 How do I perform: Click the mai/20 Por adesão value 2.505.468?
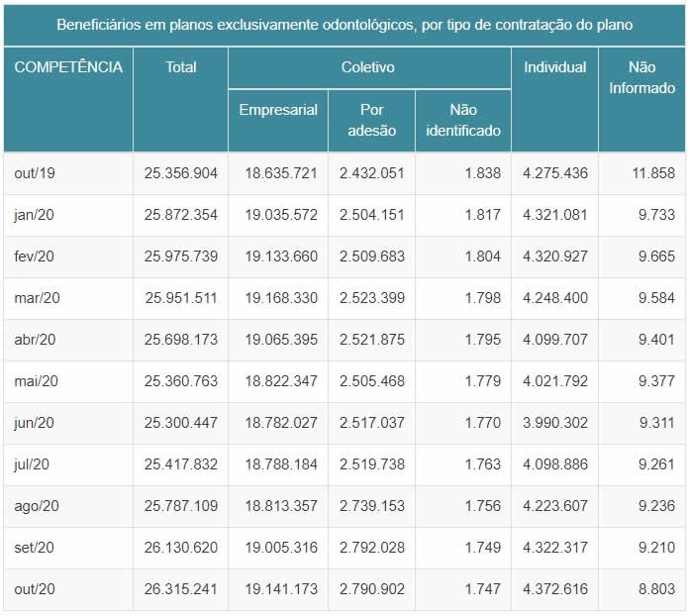[371, 381]
